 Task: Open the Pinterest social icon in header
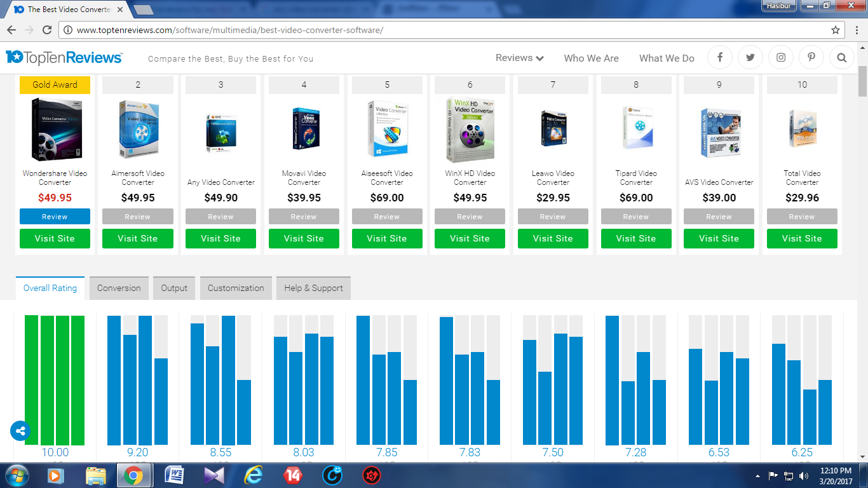811,58
